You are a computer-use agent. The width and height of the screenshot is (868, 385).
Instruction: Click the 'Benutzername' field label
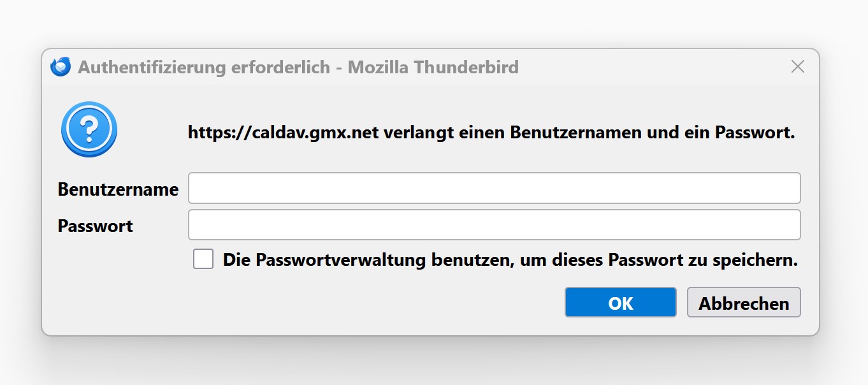(x=118, y=189)
